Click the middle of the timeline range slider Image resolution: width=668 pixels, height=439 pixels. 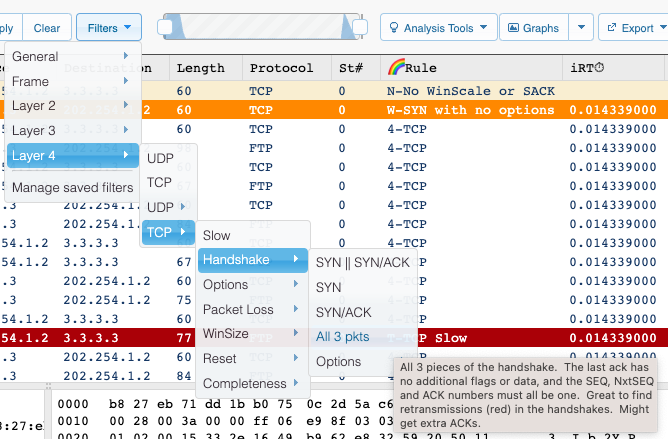pos(262,27)
